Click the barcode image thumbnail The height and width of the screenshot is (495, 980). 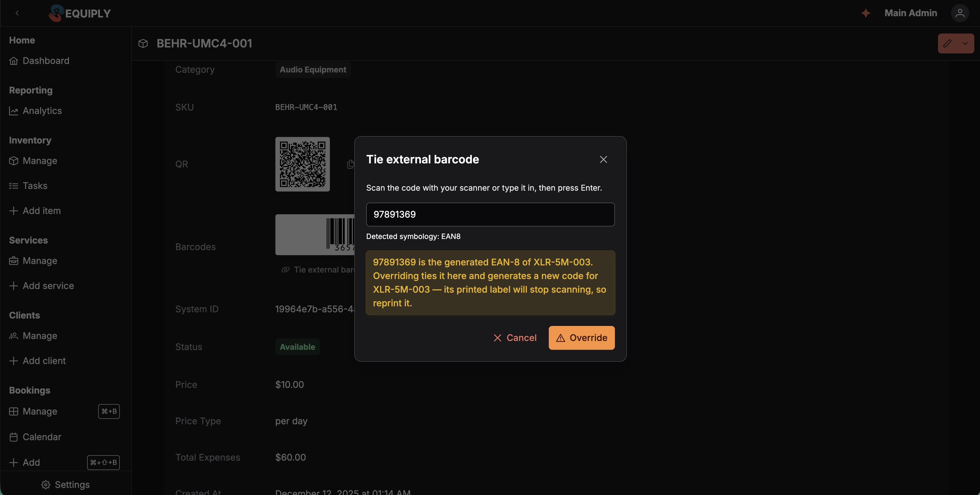(315, 234)
